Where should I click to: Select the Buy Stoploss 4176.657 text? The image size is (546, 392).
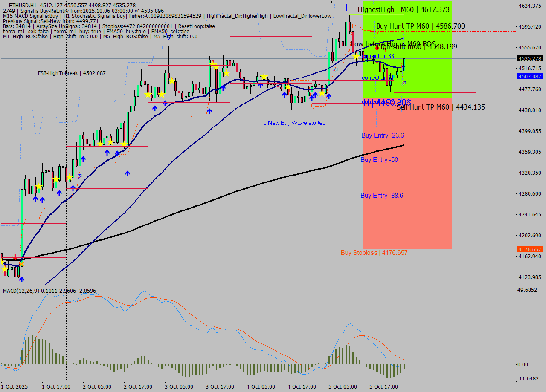click(x=374, y=253)
